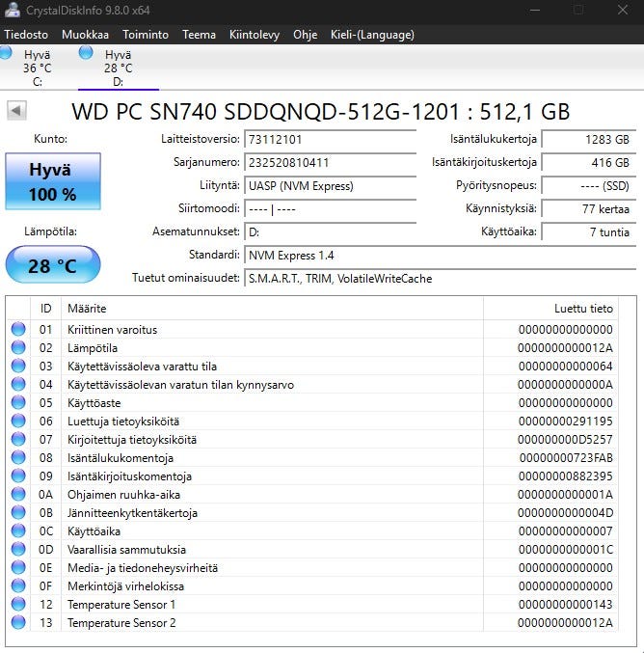Click status orb for Media- ja tiedoneheysvirheitä
Viewport: 644px width, 653px height.
[18, 567]
